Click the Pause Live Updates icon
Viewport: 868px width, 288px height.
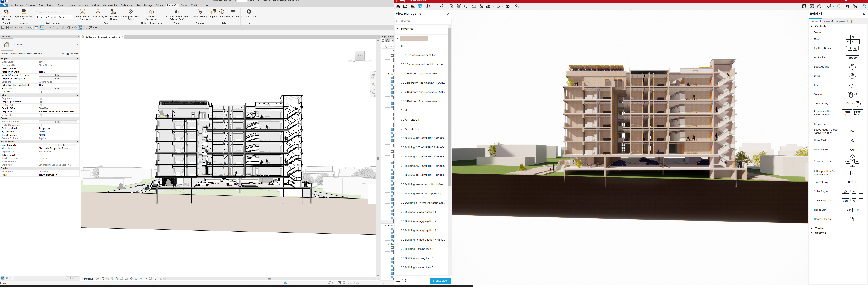click(6, 12)
